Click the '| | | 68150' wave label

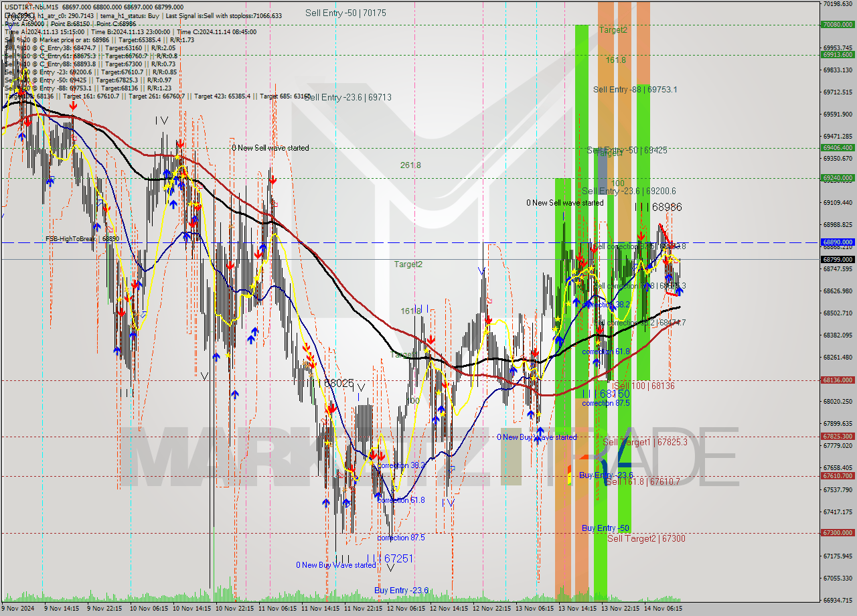[605, 394]
